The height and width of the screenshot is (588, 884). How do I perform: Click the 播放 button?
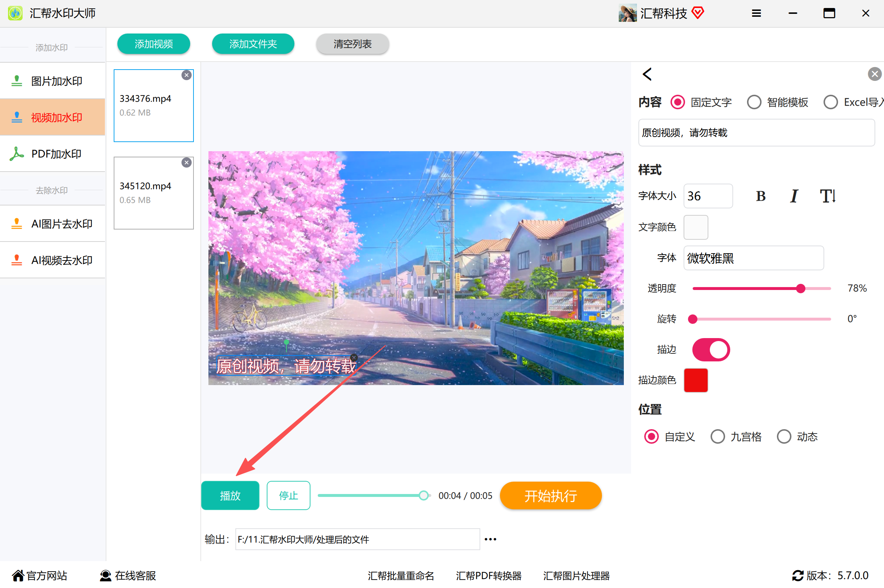click(230, 496)
